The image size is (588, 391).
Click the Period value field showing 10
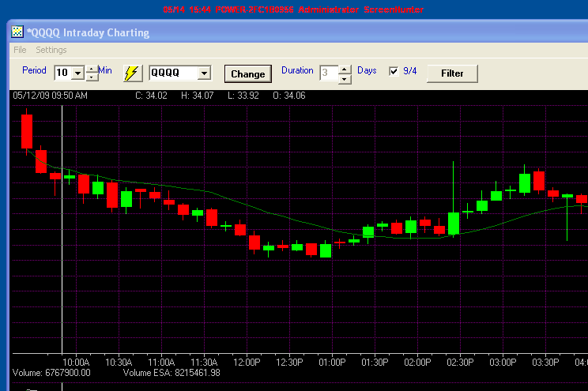click(x=63, y=73)
